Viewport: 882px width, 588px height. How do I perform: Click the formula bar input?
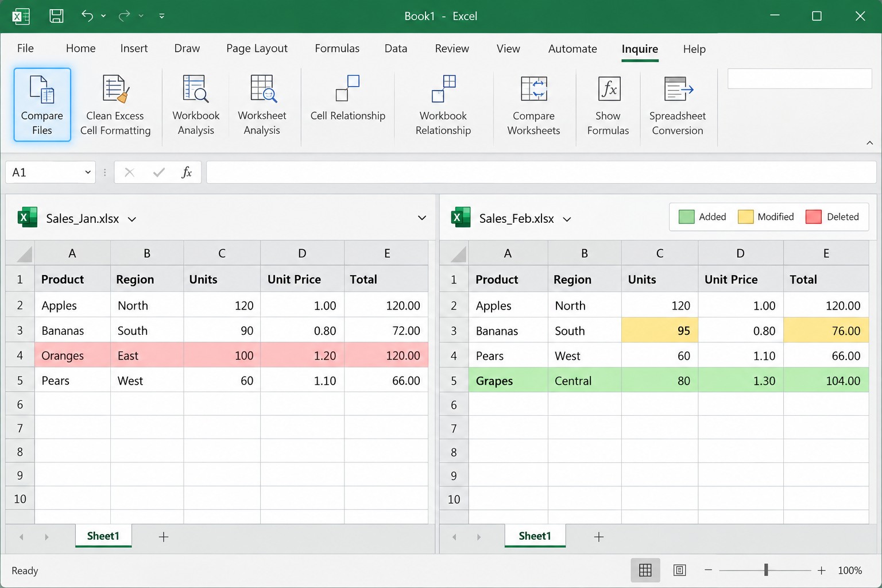pyautogui.click(x=541, y=172)
